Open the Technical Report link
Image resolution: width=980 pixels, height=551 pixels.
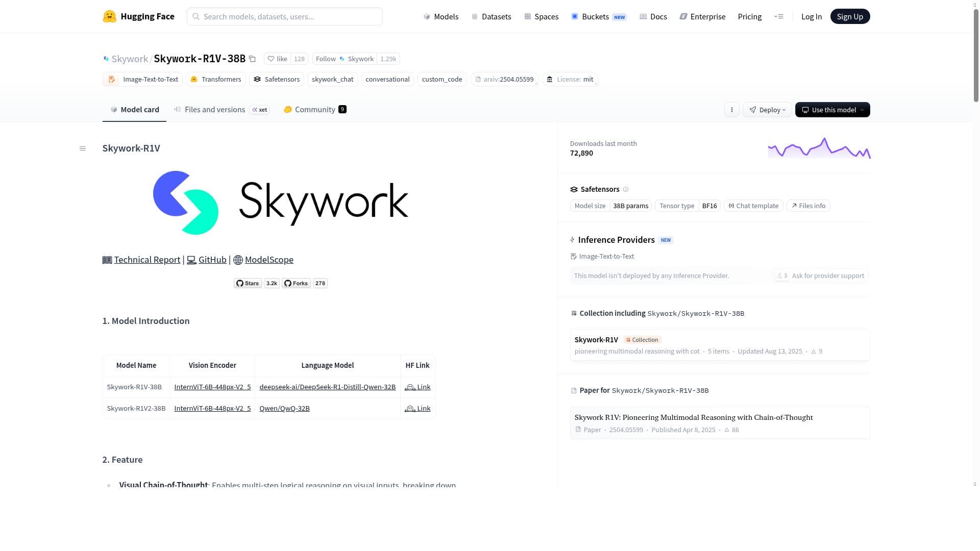click(147, 260)
